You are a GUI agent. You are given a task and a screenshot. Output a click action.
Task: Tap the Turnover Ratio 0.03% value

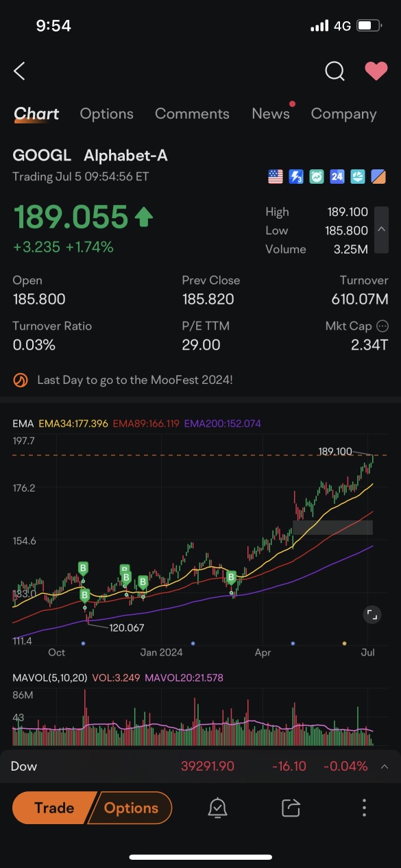coord(34,345)
